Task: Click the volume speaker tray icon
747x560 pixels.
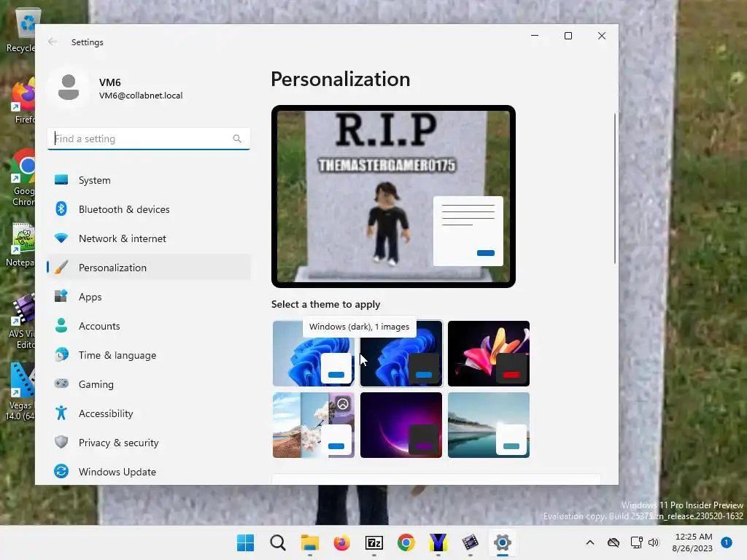Action: (654, 542)
